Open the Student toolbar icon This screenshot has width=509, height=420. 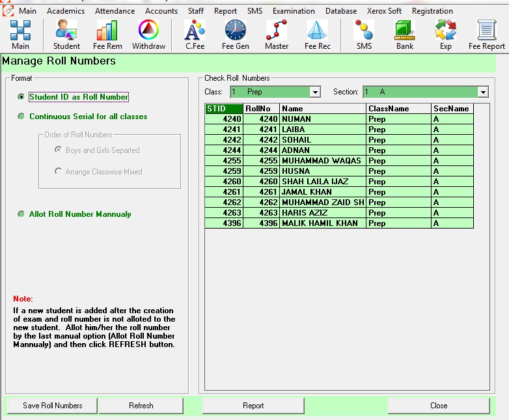[x=66, y=34]
